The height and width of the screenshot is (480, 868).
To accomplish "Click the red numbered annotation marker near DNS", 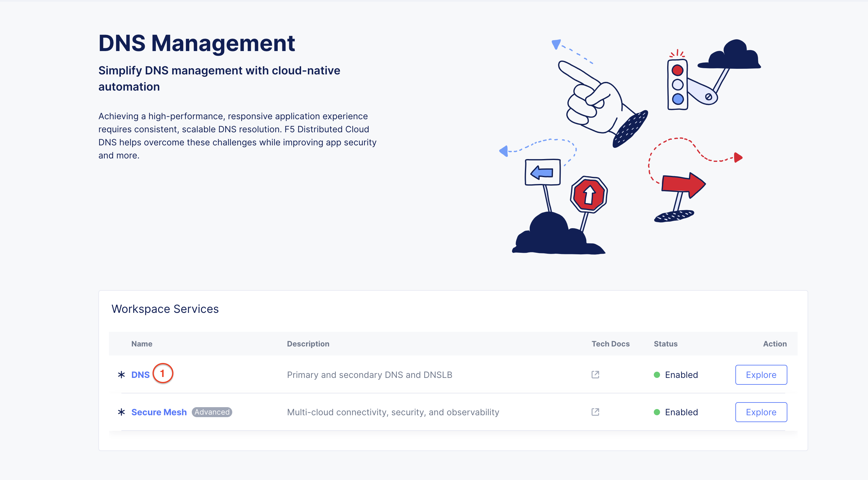I will (163, 374).
